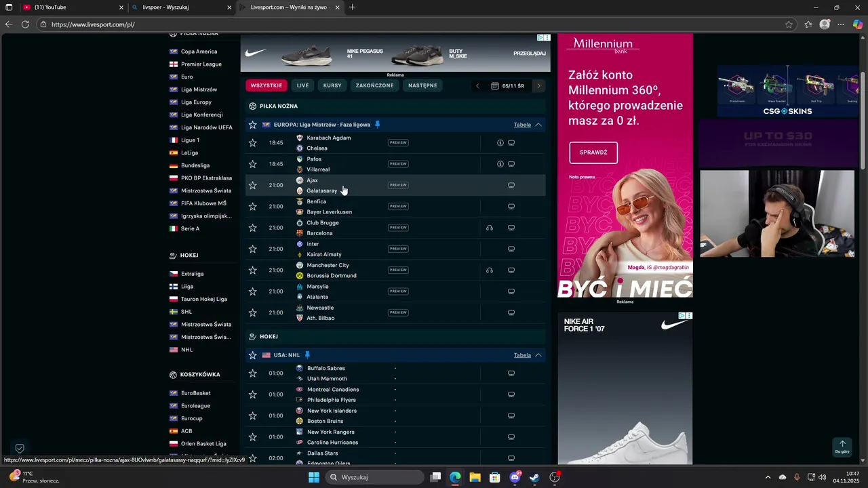Select the LIVE filter tab
Screen dimensions: 868x488
coord(302,85)
